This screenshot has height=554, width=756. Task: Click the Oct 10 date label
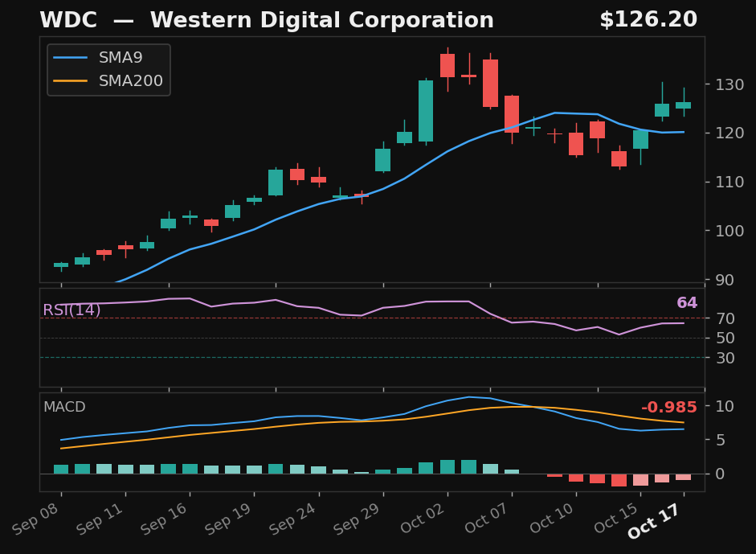click(x=552, y=518)
